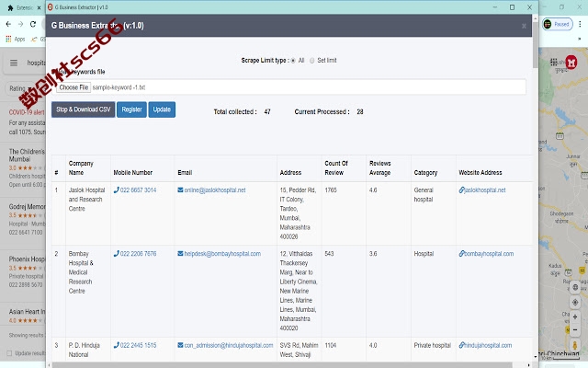Open email helpdesk@bombayhospital.com
Viewport: 588px width, 368px height.
click(x=222, y=254)
